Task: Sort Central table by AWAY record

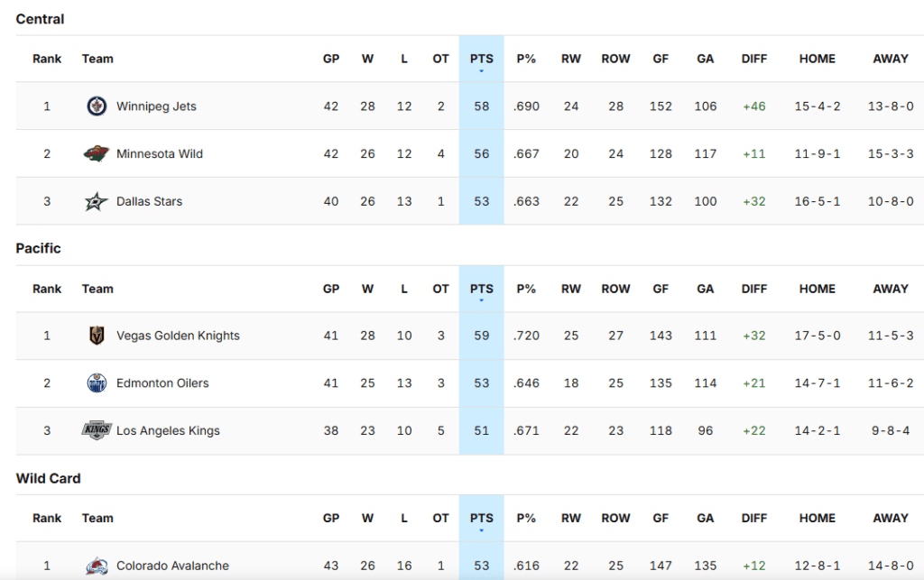Action: (x=890, y=60)
